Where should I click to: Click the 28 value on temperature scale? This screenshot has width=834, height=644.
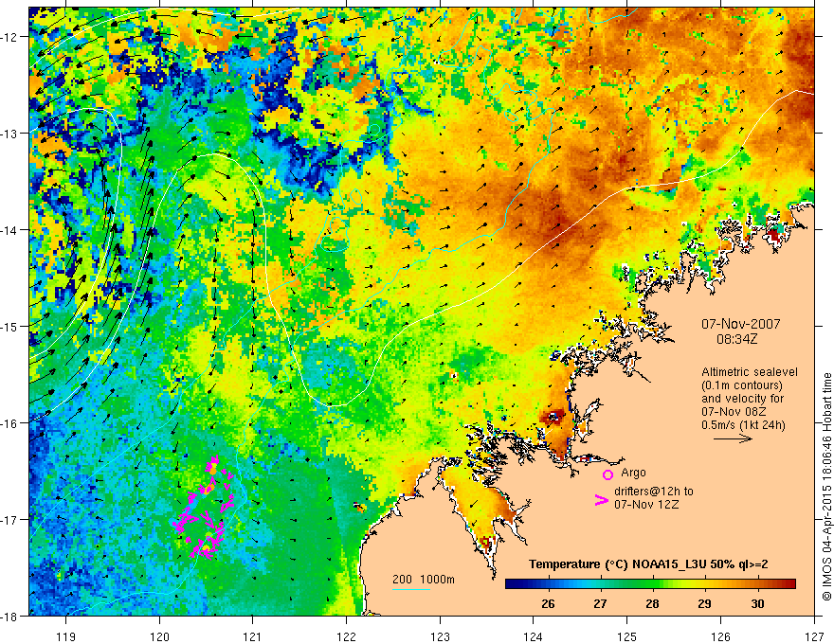pos(652,603)
